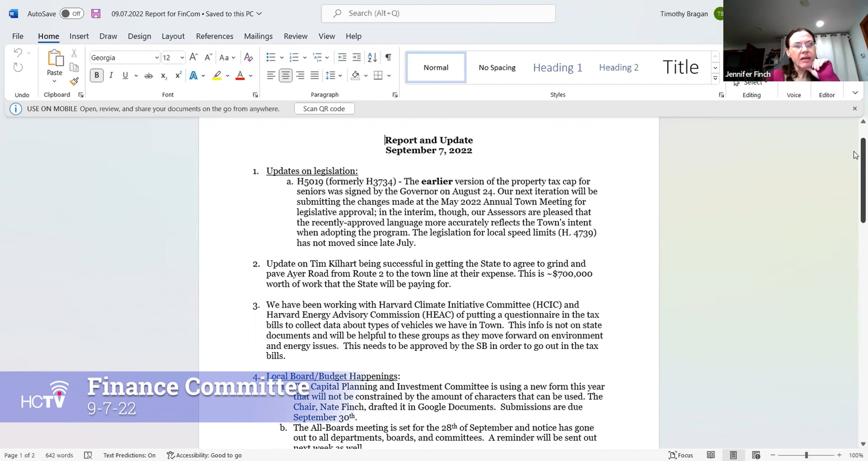The height and width of the screenshot is (461, 868).
Task: Clear all formatting icon
Action: 248,57
